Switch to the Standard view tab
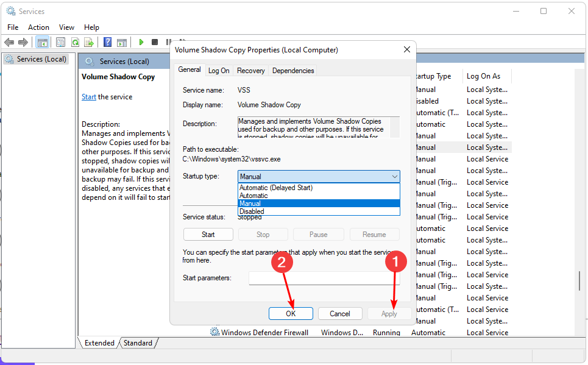 pyautogui.click(x=138, y=343)
